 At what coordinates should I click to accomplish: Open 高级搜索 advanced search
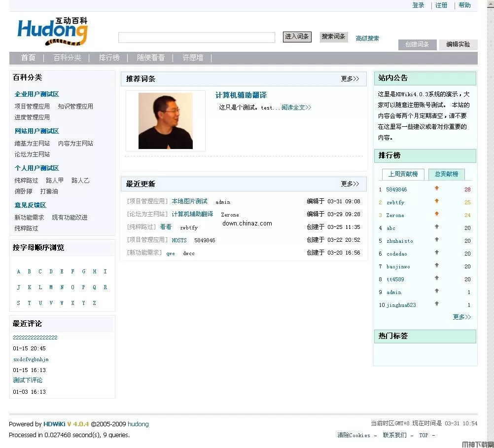(x=367, y=38)
